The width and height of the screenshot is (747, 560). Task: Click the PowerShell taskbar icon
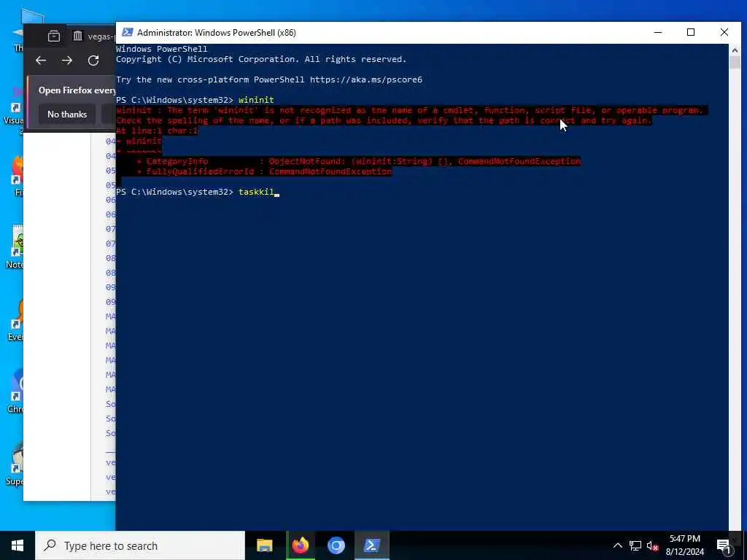tap(371, 545)
